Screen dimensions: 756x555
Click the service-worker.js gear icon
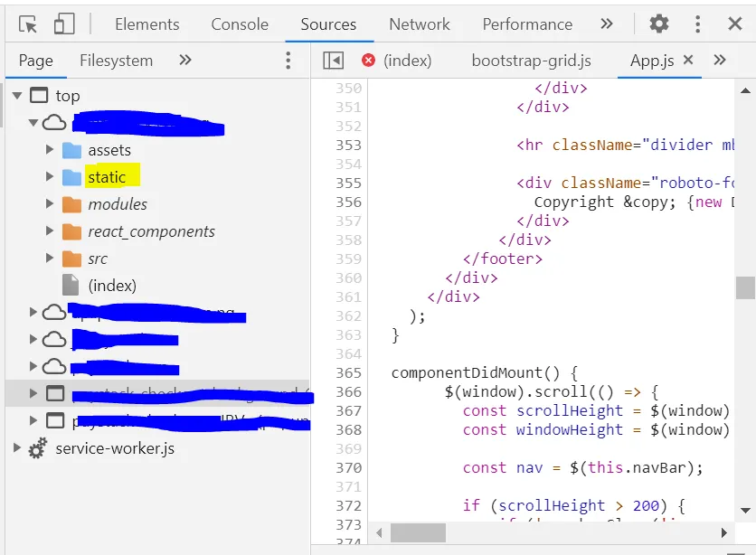[38, 448]
